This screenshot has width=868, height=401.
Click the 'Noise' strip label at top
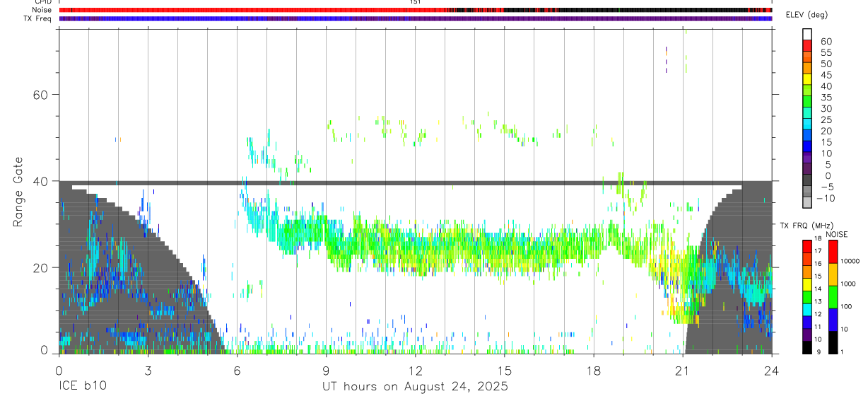coord(42,10)
